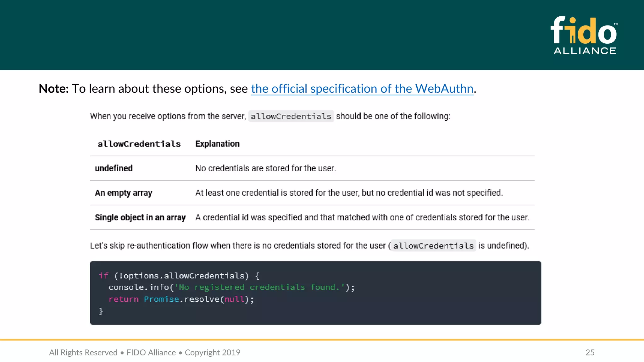Open the official WebAuthn specification link

click(x=362, y=89)
